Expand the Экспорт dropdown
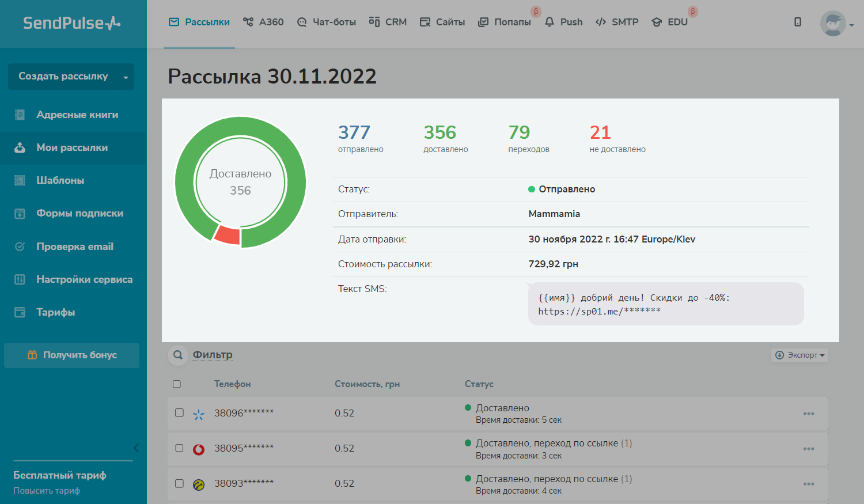Image resolution: width=864 pixels, height=504 pixels. point(799,355)
